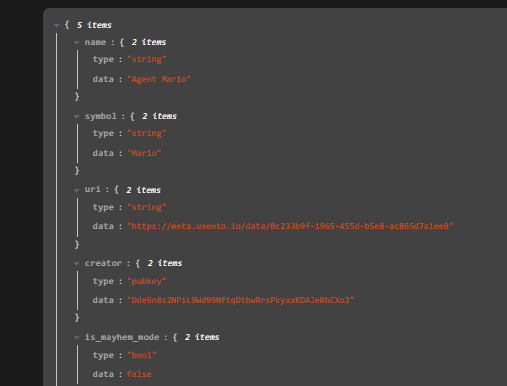Click "2 items" count beside creator
Screen dimensions: 507x386
coord(165,263)
